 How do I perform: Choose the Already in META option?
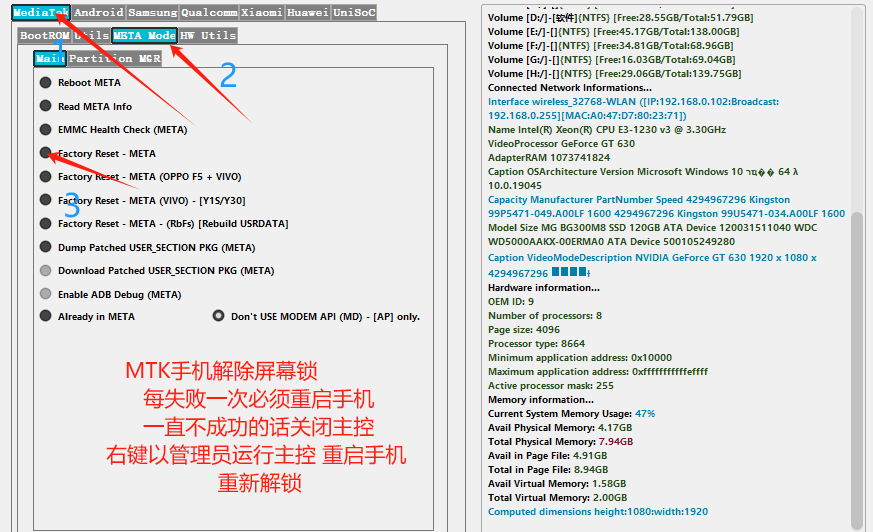[46, 316]
